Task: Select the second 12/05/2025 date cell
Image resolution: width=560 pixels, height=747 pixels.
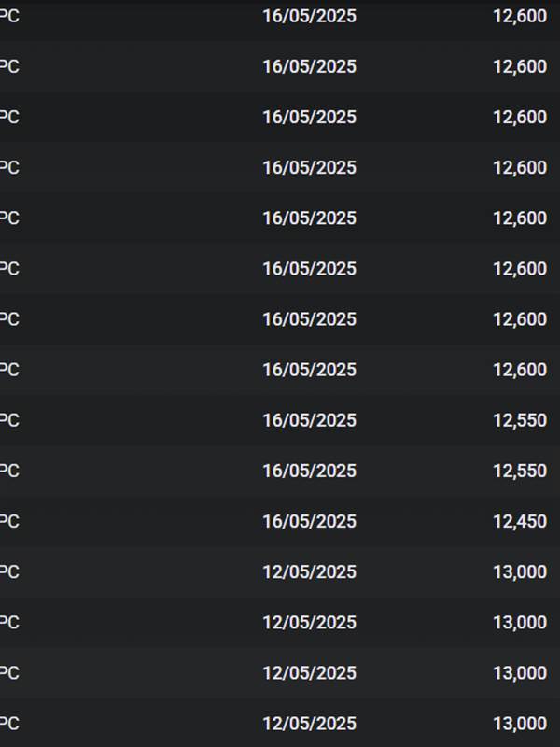Action: (x=310, y=622)
